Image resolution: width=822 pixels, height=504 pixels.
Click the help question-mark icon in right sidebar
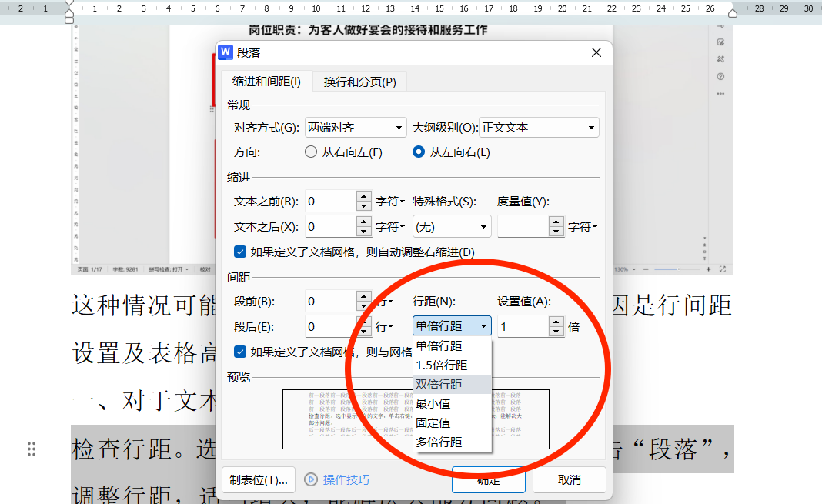click(x=721, y=76)
